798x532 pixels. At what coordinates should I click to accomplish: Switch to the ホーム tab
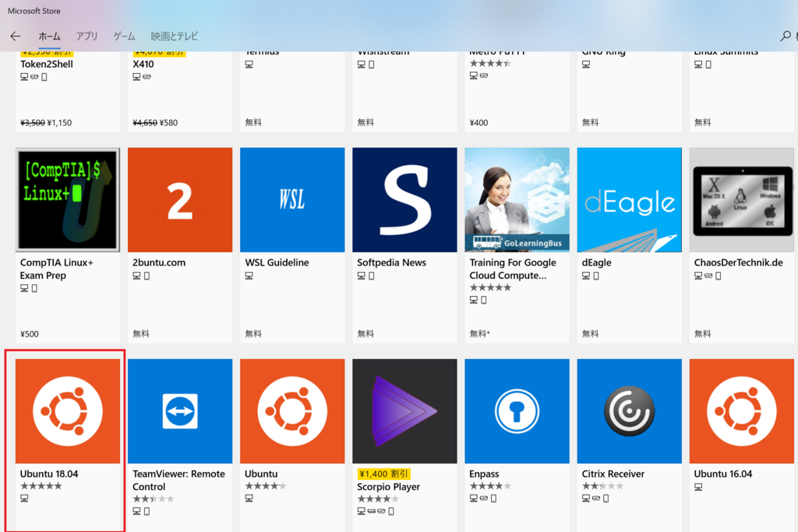click(x=49, y=36)
